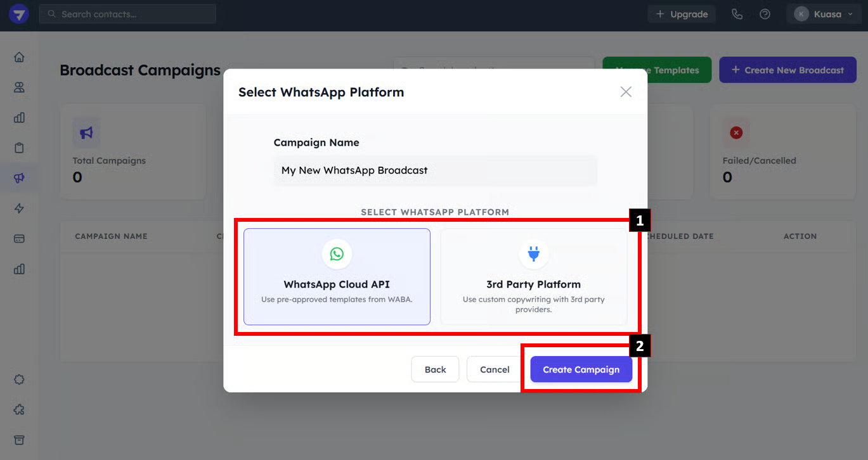Open the settings gear icon in sidebar
Screen dimensions: 868x460
[x=19, y=380]
